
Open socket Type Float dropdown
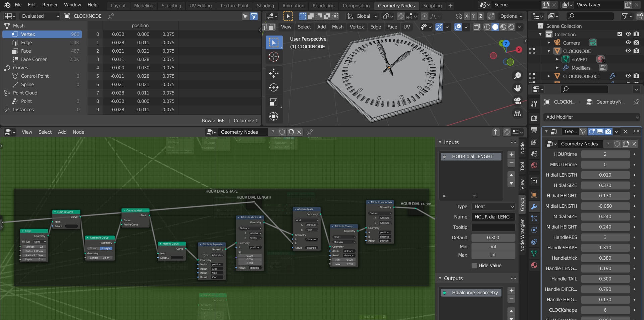[x=493, y=206]
